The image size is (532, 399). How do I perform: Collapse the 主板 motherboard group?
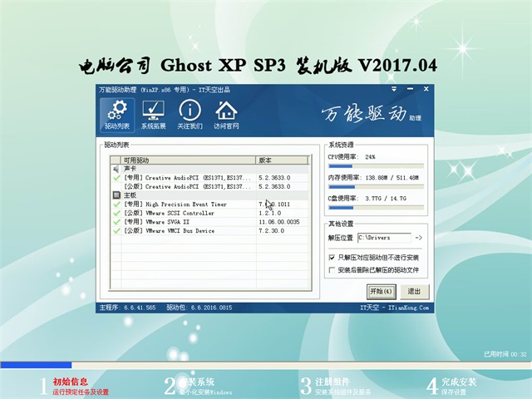point(116,195)
